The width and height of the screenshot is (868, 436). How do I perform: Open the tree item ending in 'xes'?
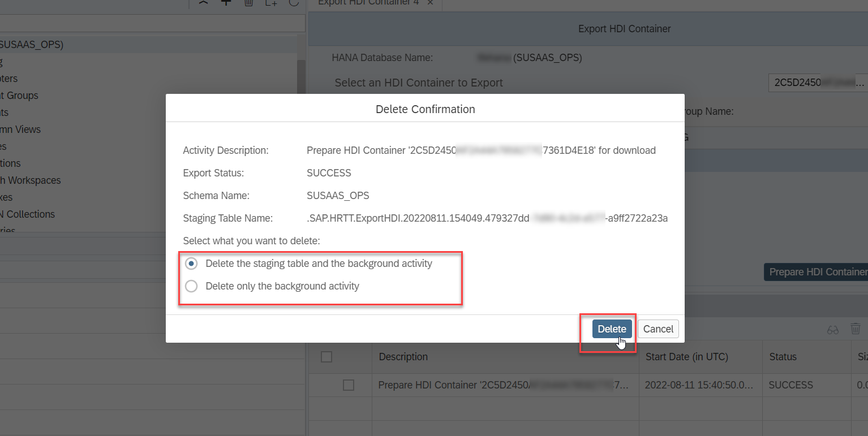pyautogui.click(x=6, y=197)
